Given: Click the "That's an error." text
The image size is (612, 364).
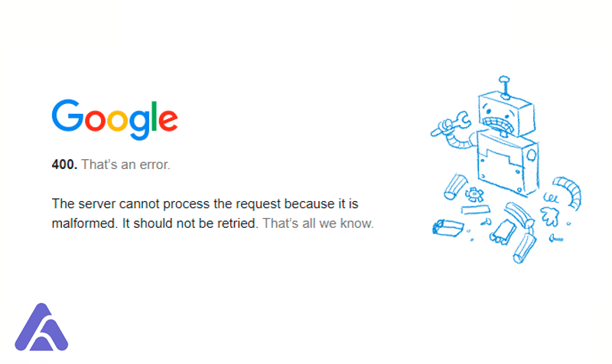Looking at the screenshot, I should point(125,164).
